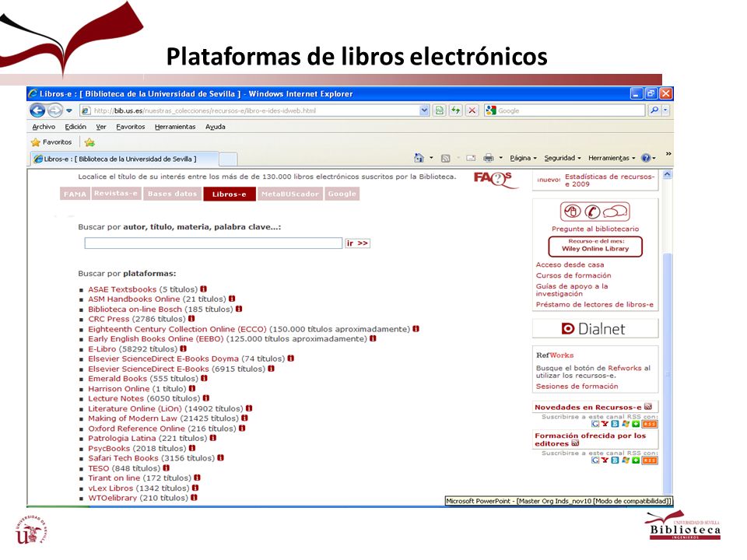
Task: Open the Edición menu
Action: (x=75, y=127)
